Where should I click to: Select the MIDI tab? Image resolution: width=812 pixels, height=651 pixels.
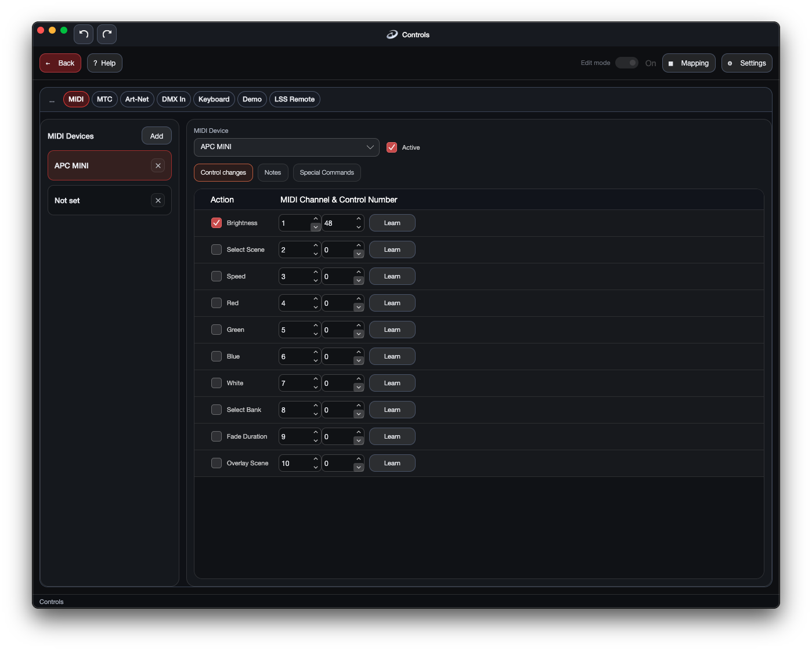[76, 99]
